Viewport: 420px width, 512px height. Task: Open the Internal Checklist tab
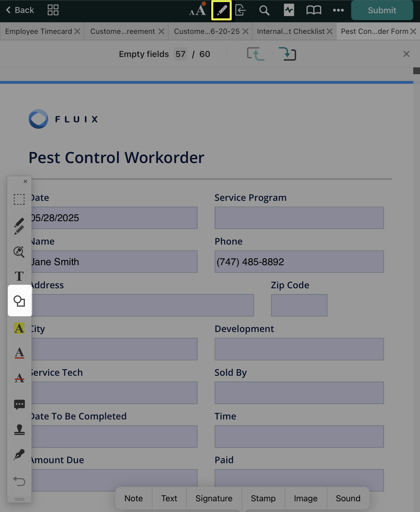(291, 31)
